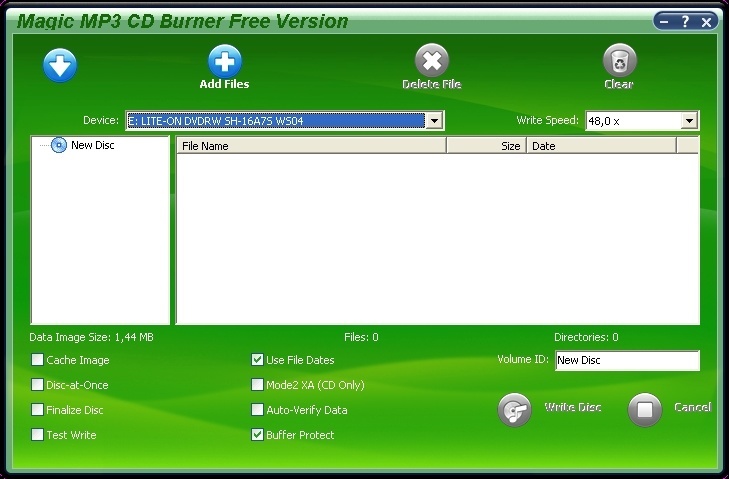Enable the Finalize Disc checkbox
The width and height of the screenshot is (729, 479).
(x=37, y=410)
